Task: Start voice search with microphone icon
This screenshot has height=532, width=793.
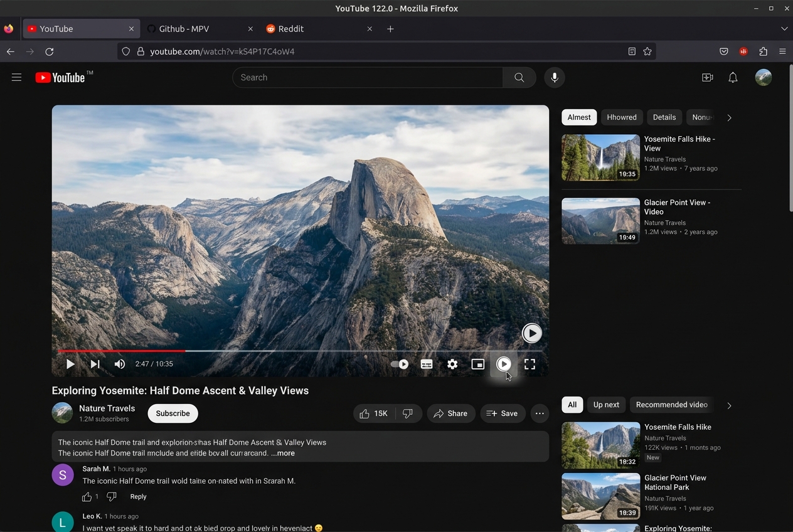Action: click(x=554, y=77)
